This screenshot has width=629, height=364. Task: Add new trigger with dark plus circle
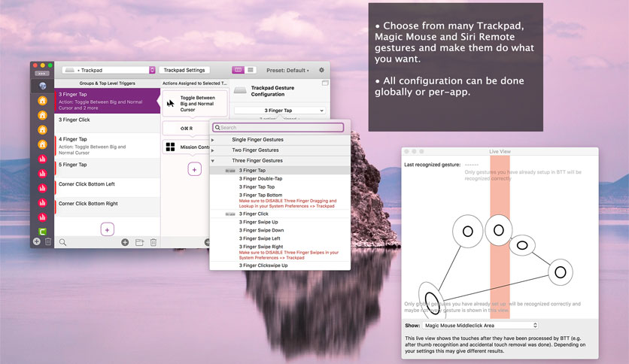(125, 242)
